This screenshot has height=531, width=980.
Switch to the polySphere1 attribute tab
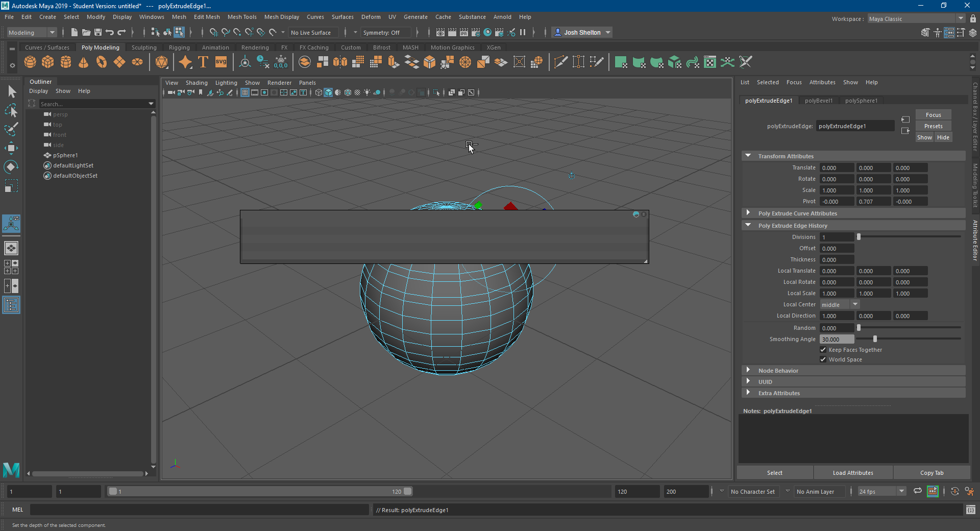pyautogui.click(x=862, y=100)
